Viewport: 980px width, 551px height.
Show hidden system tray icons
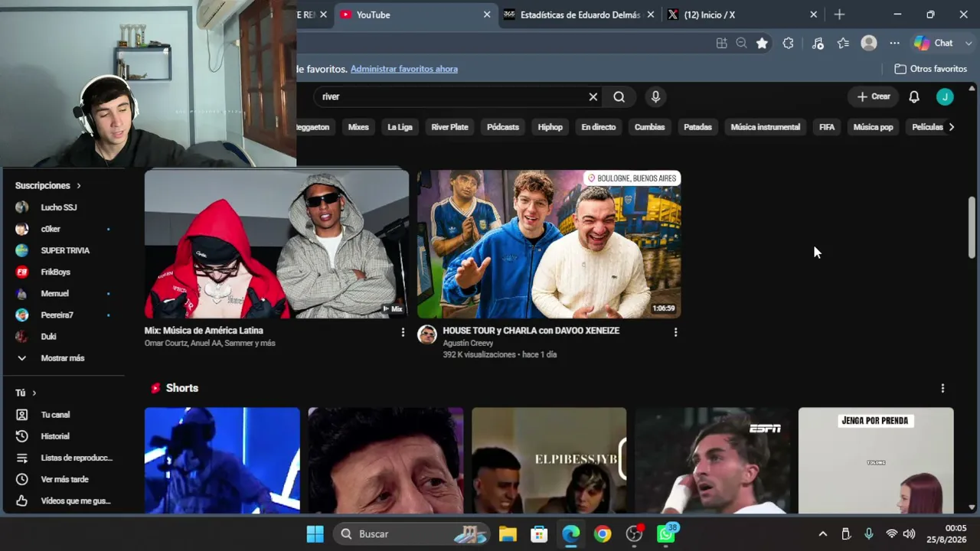tap(822, 534)
